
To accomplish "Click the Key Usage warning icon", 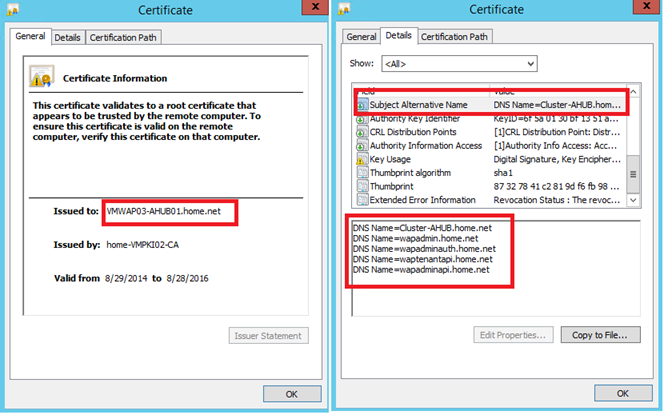I will click(x=362, y=160).
